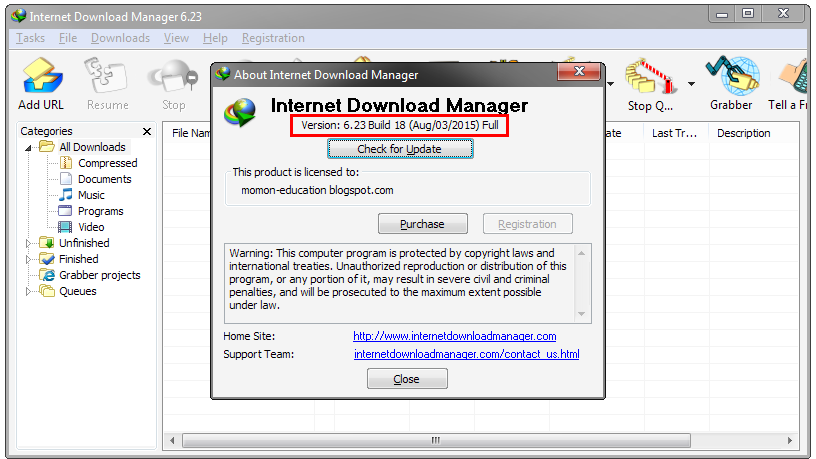Open the Registration menu

(x=273, y=38)
